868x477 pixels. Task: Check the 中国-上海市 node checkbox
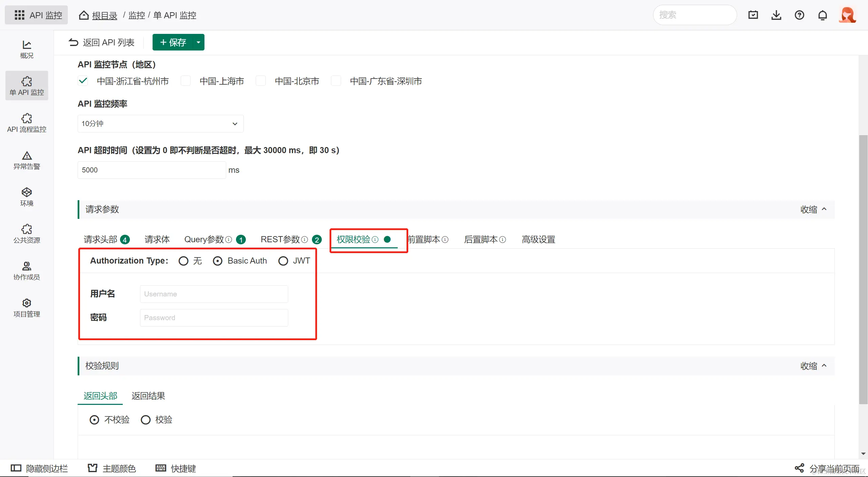[185, 81]
